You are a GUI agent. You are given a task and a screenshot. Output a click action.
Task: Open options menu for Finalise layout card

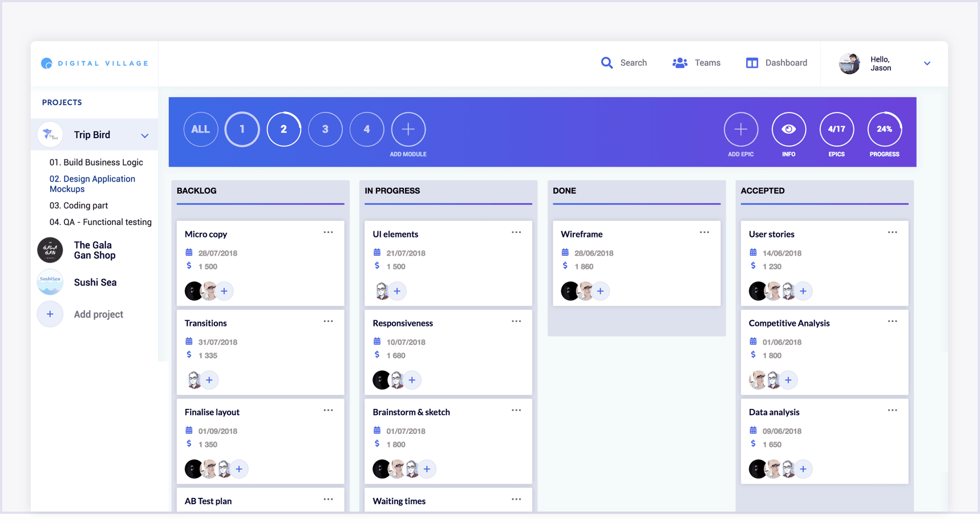[329, 411]
